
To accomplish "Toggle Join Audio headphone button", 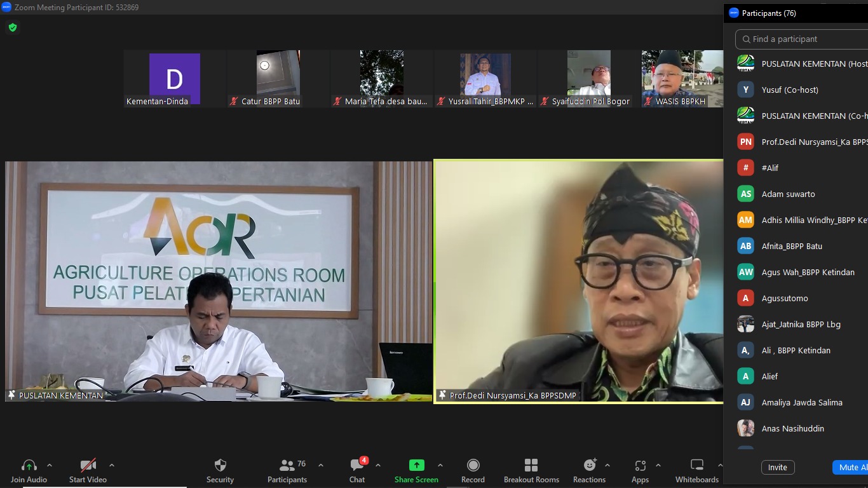I will 29,470.
